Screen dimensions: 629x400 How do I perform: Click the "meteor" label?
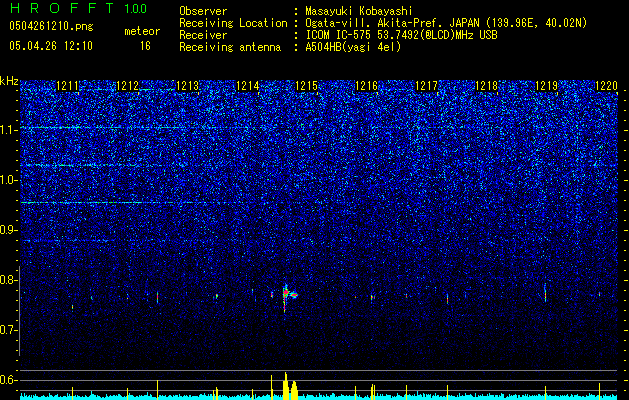(142, 31)
